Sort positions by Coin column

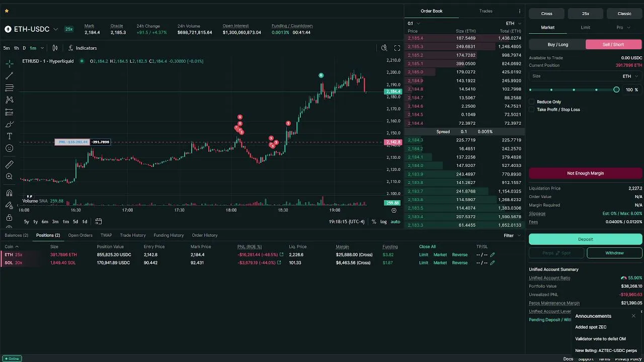click(12, 247)
